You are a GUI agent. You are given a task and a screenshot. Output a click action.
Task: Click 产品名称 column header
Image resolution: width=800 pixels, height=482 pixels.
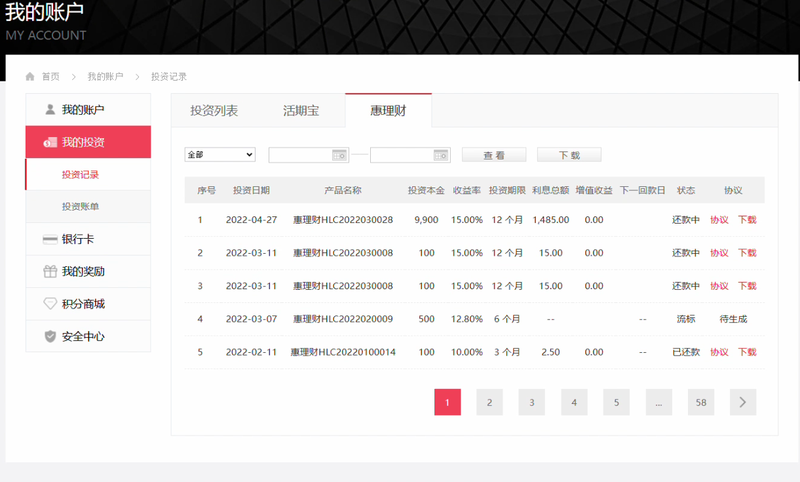(343, 190)
